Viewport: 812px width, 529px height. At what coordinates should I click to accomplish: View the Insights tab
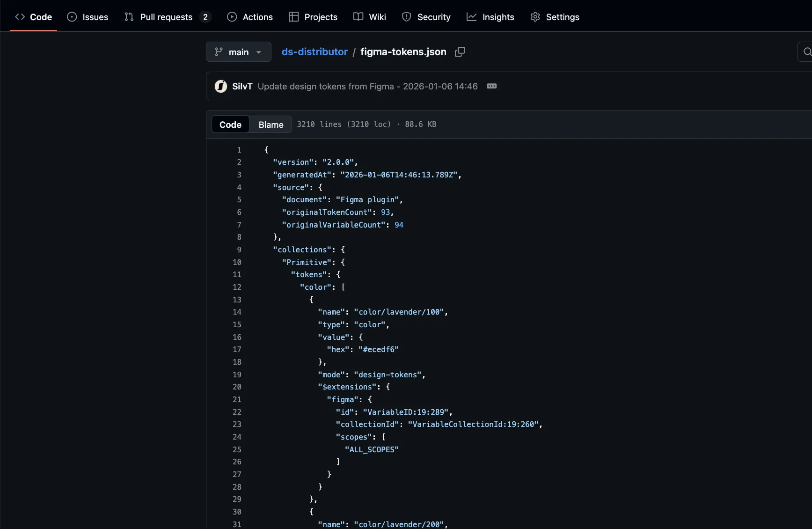(x=490, y=17)
